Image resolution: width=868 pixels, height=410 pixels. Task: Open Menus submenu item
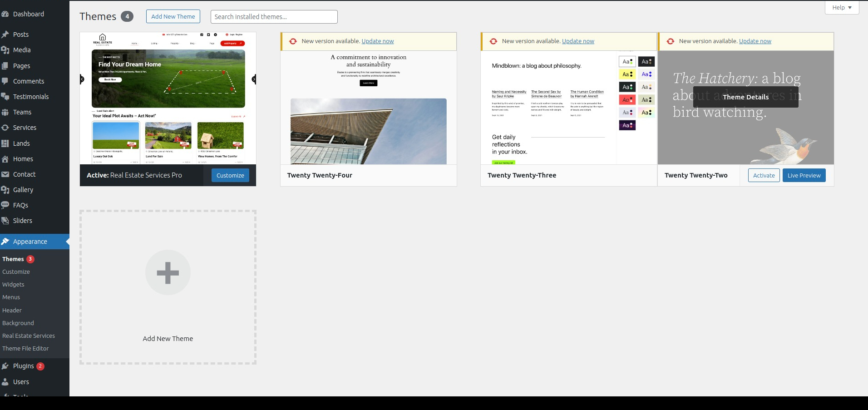[x=11, y=297]
